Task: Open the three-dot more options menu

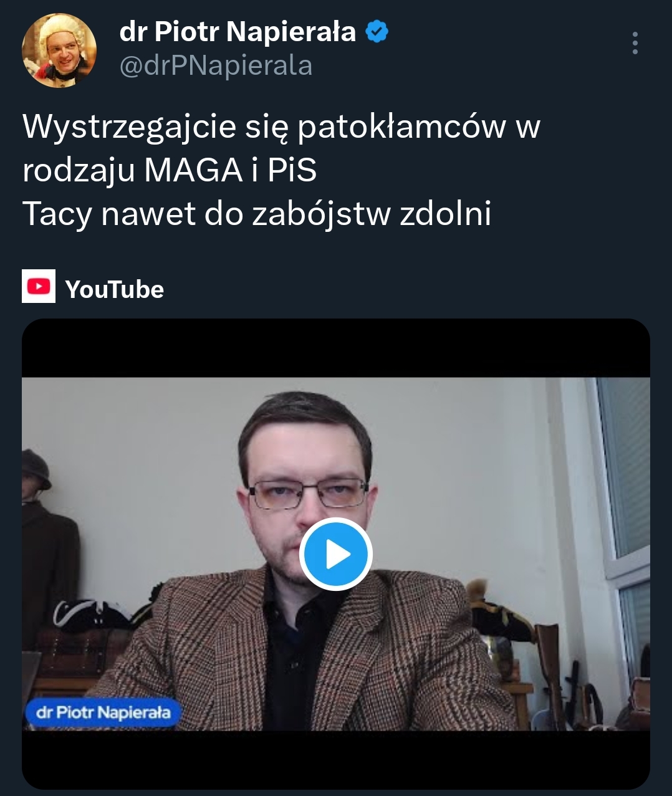Action: 635,43
